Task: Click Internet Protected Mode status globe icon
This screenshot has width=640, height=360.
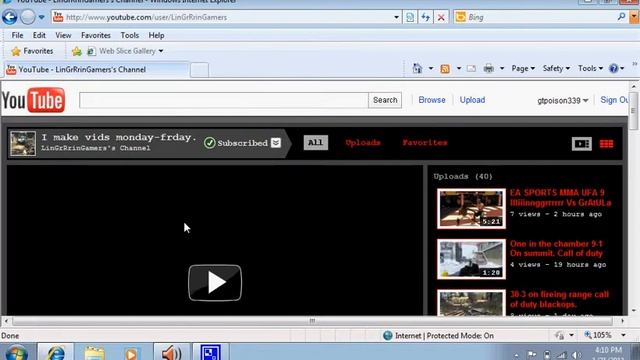Action: coord(388,336)
